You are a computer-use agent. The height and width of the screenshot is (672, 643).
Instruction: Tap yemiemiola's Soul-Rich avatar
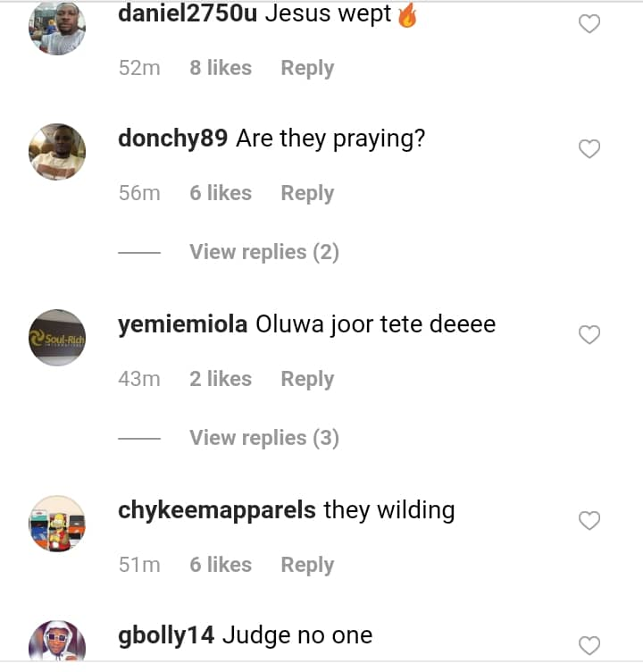pyautogui.click(x=57, y=338)
